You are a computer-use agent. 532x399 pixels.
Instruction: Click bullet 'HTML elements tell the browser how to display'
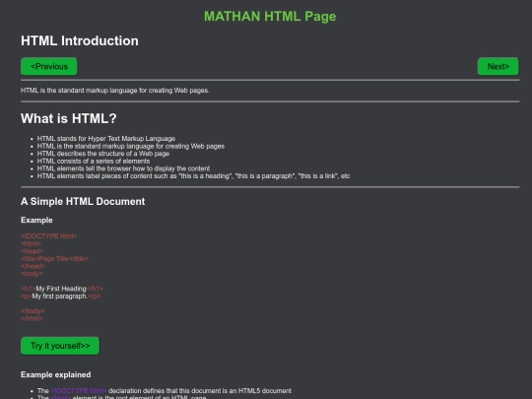(x=123, y=168)
